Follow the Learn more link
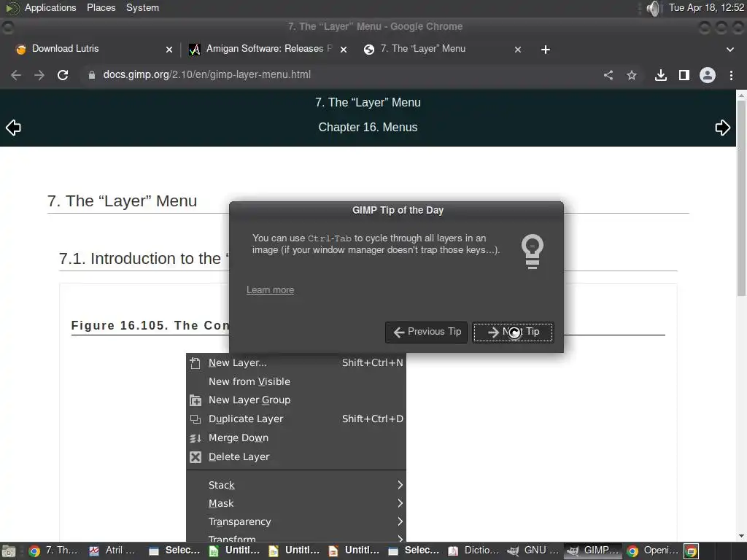 [270, 290]
